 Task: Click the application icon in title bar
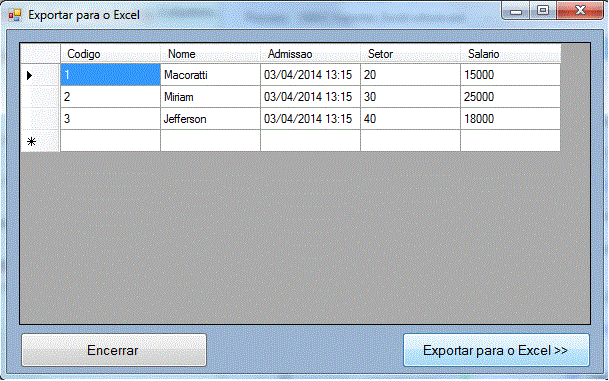15,15
